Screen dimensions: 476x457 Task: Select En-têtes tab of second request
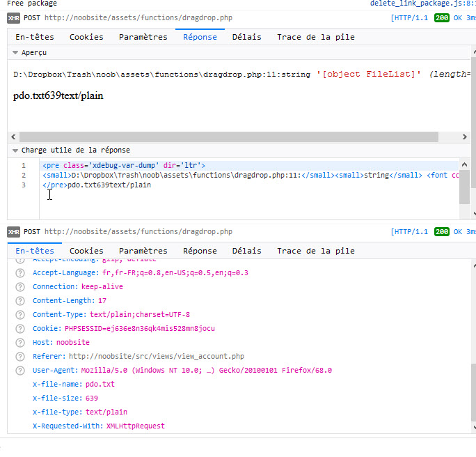[x=35, y=251]
